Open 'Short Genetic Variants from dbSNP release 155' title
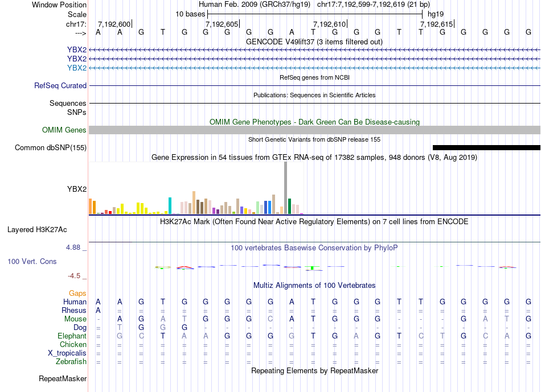Screen dimensions: 541x392 [314, 139]
